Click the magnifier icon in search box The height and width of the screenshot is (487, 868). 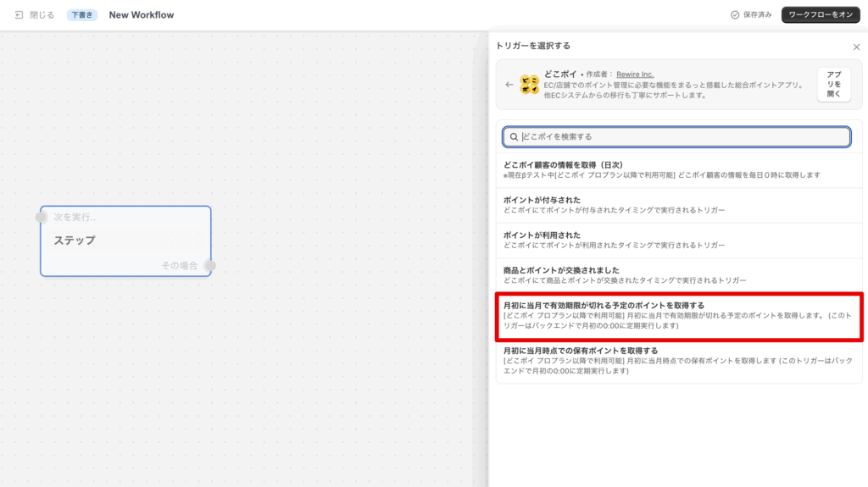pos(514,136)
